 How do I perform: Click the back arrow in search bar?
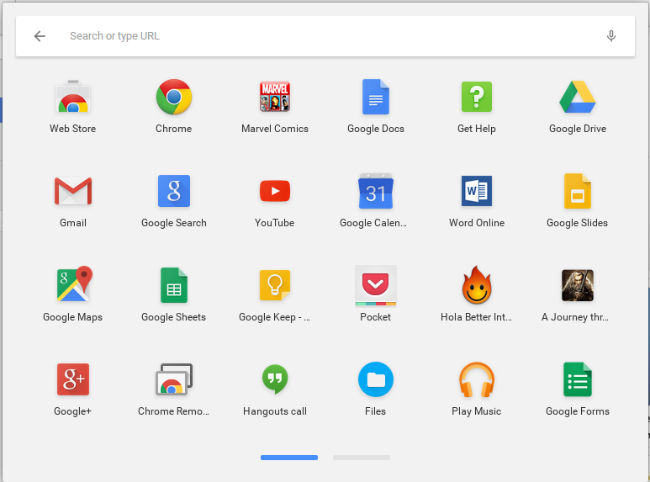click(x=39, y=36)
